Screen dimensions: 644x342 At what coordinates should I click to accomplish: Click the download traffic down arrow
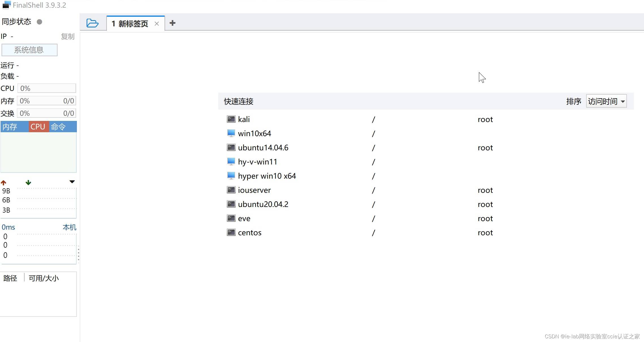point(28,183)
